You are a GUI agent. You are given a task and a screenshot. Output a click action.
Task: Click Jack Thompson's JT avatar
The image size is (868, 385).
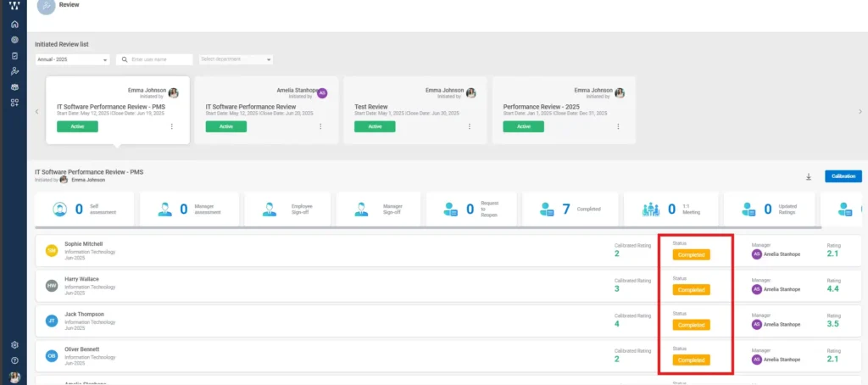point(52,321)
